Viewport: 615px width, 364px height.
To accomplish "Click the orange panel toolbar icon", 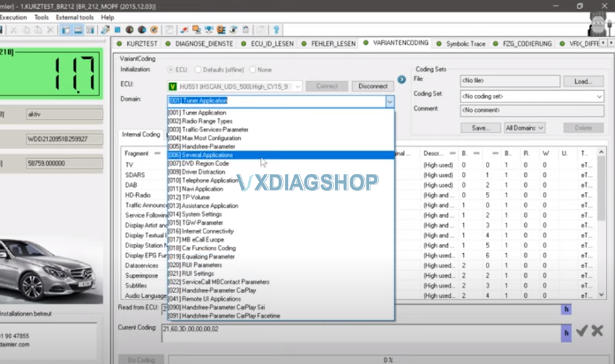I will (221, 30).
